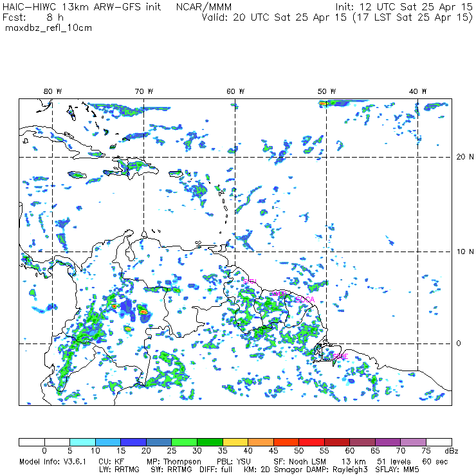Click the dark blue 15–20 dBZ legend swatch

pos(134,442)
